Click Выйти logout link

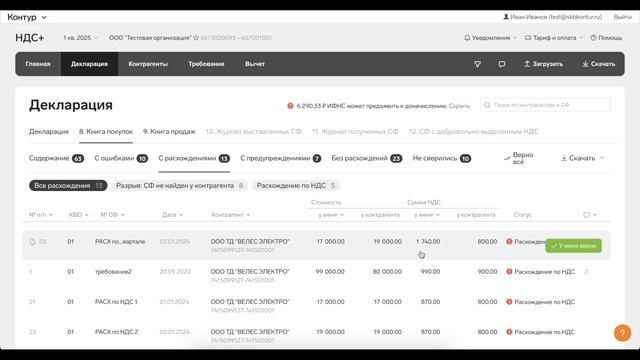(622, 17)
